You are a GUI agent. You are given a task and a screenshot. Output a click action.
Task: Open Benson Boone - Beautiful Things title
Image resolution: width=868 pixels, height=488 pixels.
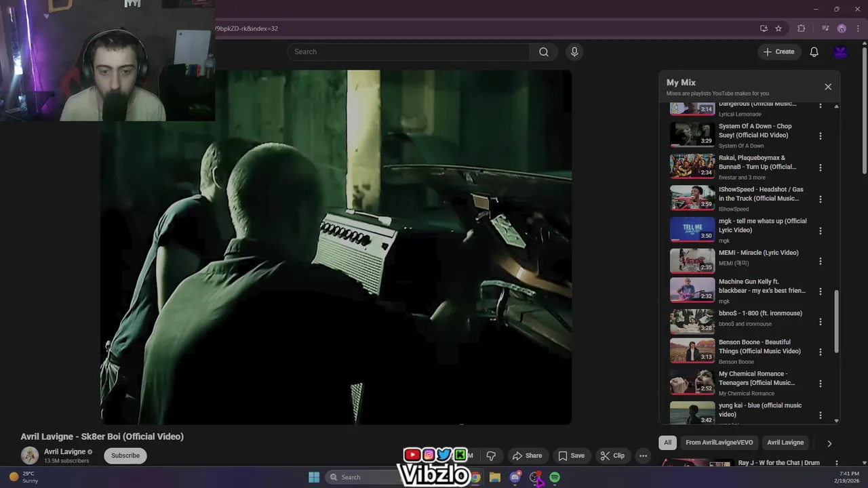coord(759,347)
